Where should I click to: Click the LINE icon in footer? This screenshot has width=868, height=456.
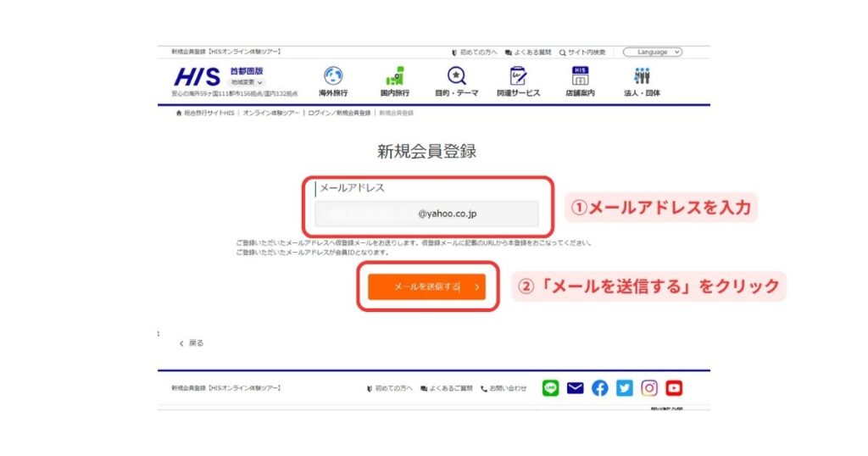tap(550, 388)
